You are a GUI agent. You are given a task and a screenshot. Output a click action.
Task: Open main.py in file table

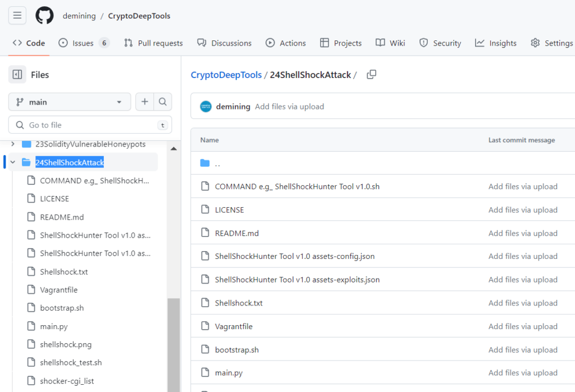[x=229, y=373]
